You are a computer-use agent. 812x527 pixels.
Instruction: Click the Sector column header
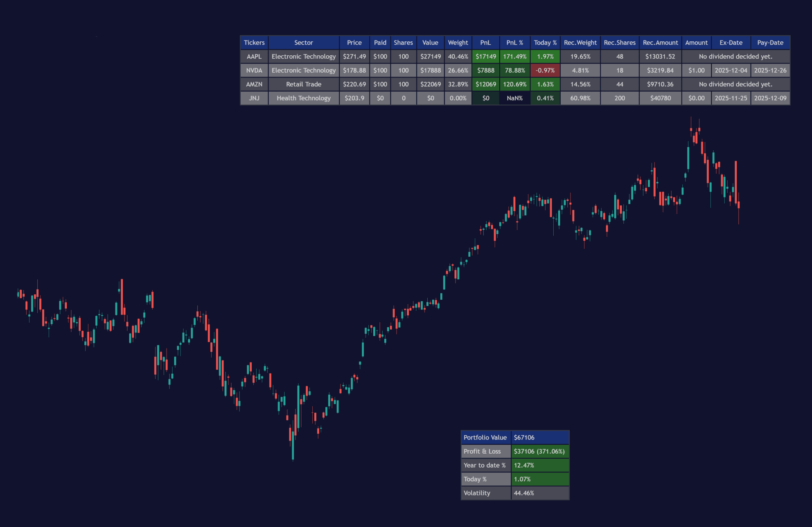(303, 43)
